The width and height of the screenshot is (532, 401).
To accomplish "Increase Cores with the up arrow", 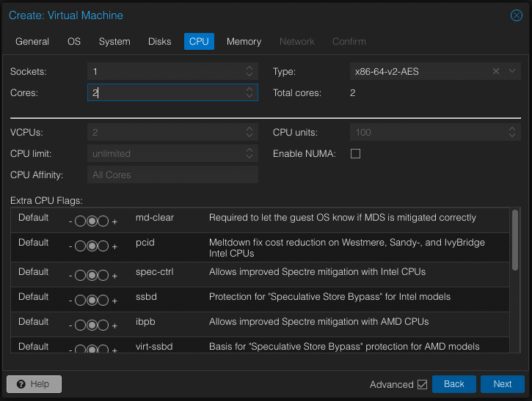I will click(x=249, y=89).
